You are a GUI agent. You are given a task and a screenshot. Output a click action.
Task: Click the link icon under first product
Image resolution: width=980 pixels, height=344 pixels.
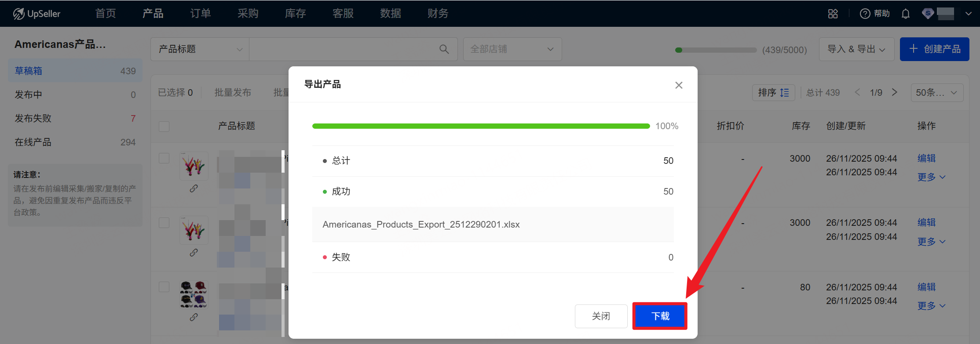tap(194, 188)
